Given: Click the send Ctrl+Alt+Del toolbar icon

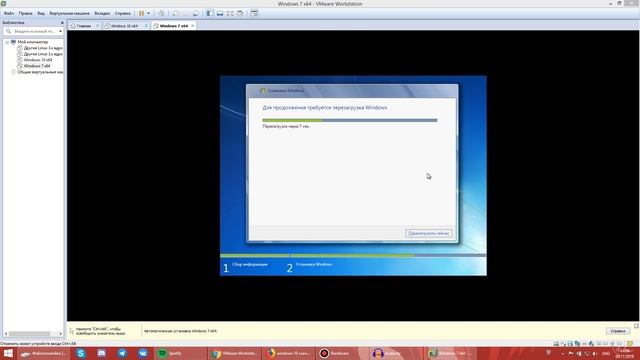Looking at the screenshot, I should (162, 13).
